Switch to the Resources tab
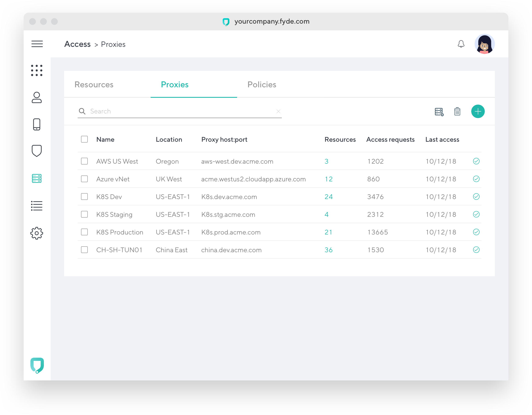This screenshot has height=415, width=532. [x=94, y=85]
